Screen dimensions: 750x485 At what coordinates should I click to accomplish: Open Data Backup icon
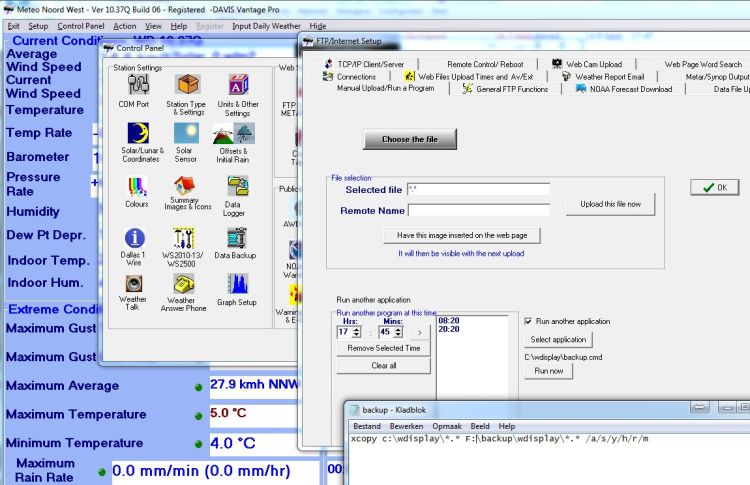coord(237,238)
